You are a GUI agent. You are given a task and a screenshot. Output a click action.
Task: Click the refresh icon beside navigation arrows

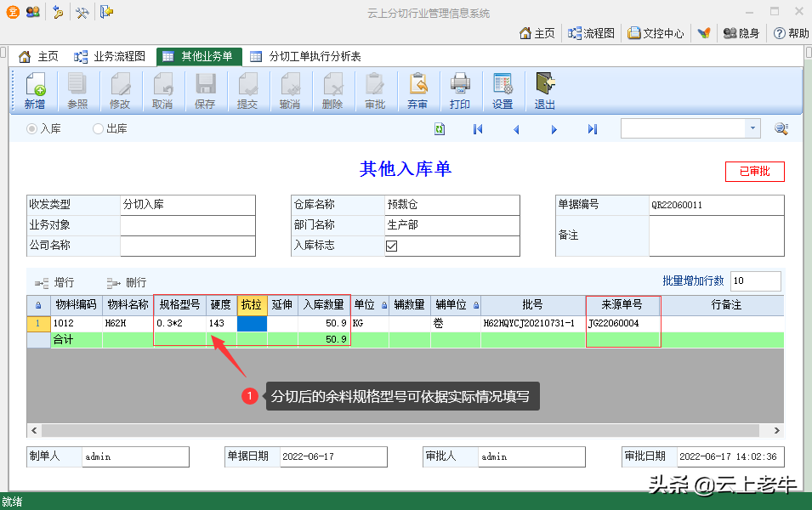click(x=440, y=129)
